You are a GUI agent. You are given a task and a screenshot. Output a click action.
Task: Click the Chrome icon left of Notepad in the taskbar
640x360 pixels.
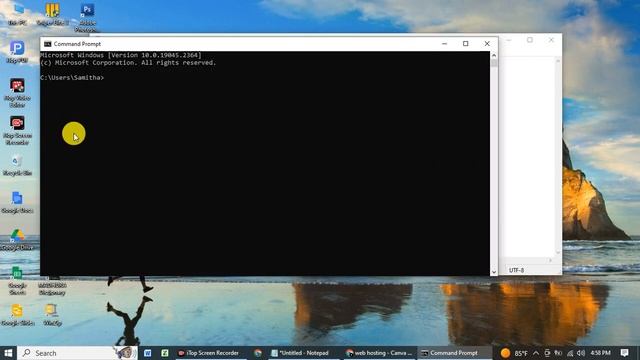(x=258, y=353)
